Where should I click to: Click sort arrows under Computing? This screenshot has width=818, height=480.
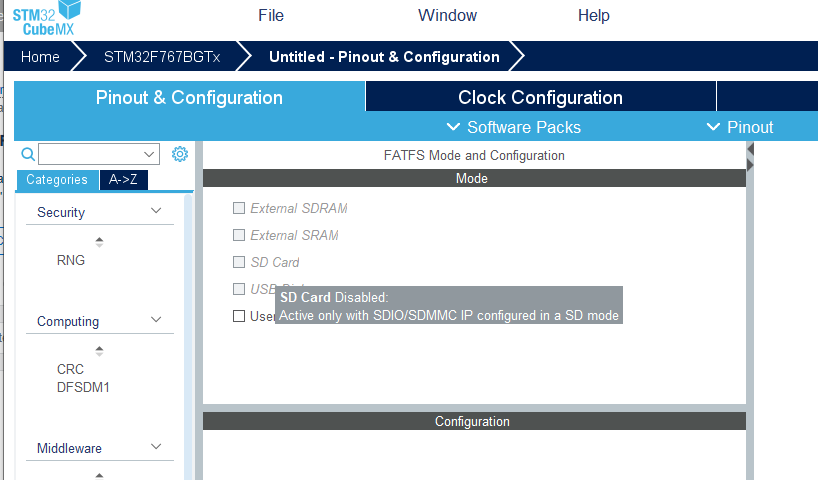pyautogui.click(x=99, y=351)
